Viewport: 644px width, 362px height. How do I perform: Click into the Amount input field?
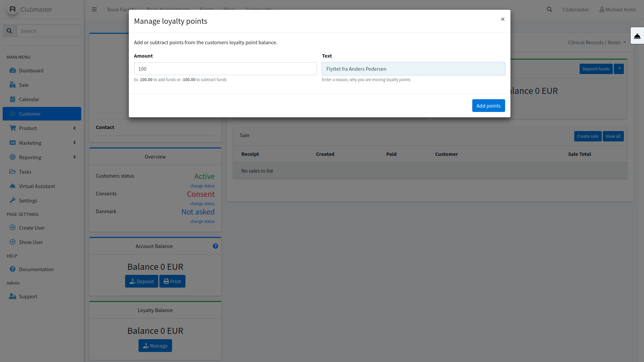point(225,69)
